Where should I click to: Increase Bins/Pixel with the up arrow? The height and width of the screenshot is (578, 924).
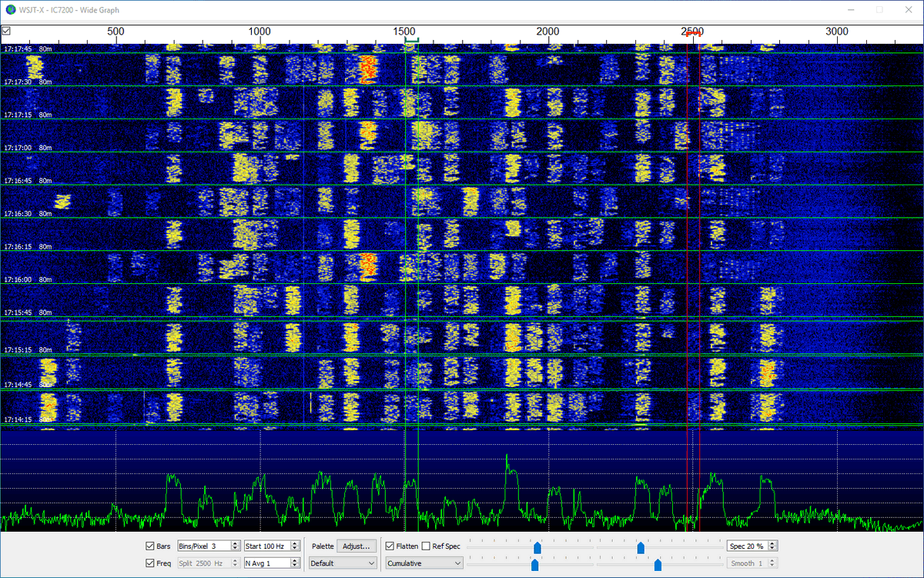tap(236, 543)
